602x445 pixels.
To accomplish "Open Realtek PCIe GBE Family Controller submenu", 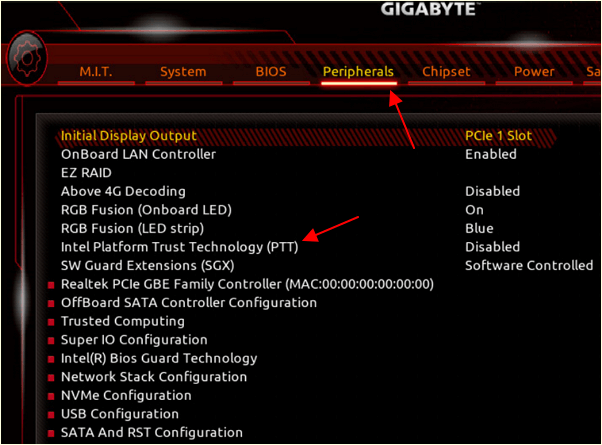I will pyautogui.click(x=247, y=285).
